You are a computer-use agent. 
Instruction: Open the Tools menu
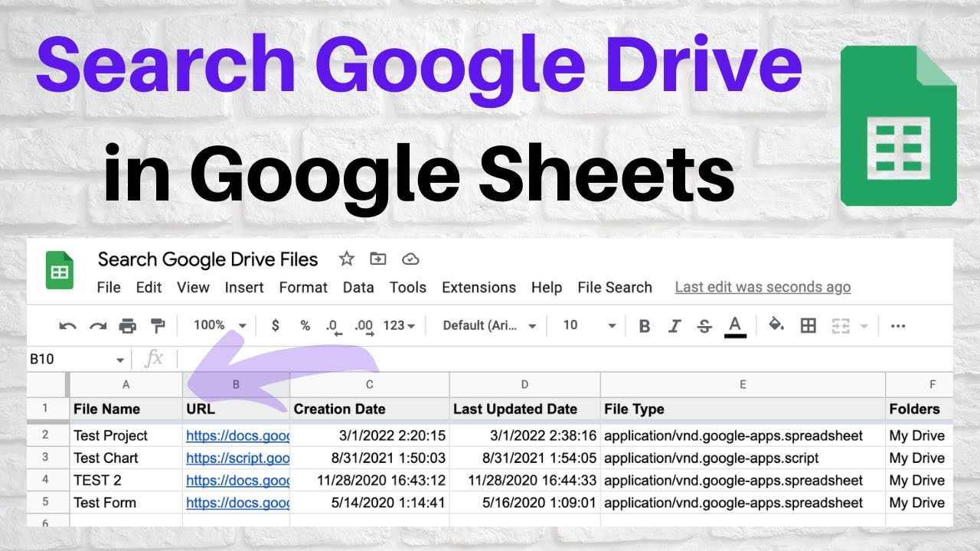[x=408, y=288]
